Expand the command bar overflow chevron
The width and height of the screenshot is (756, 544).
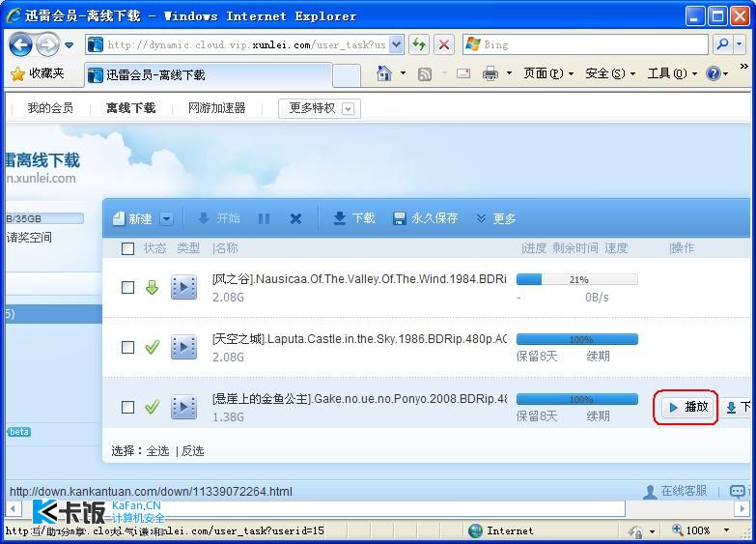click(744, 66)
